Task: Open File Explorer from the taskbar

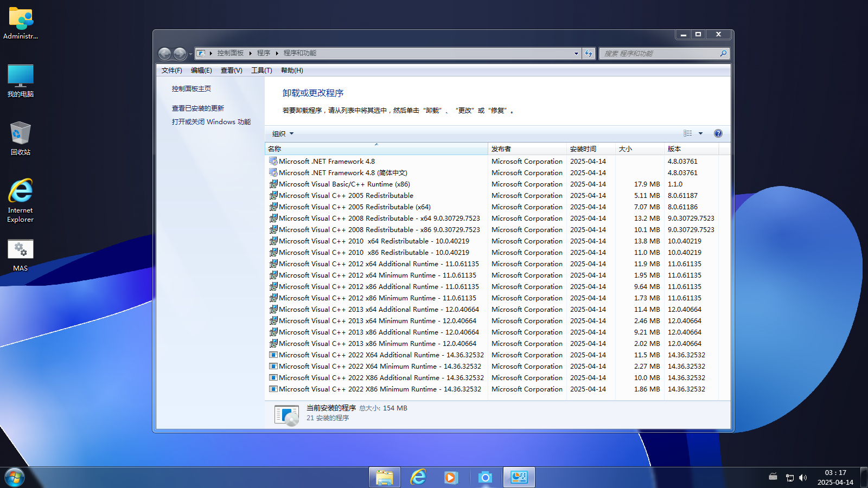Action: point(385,478)
